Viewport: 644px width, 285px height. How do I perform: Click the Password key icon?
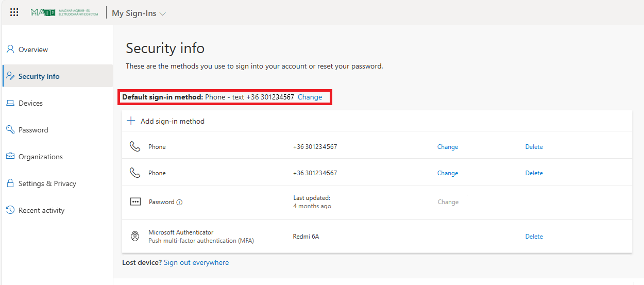(x=10, y=129)
